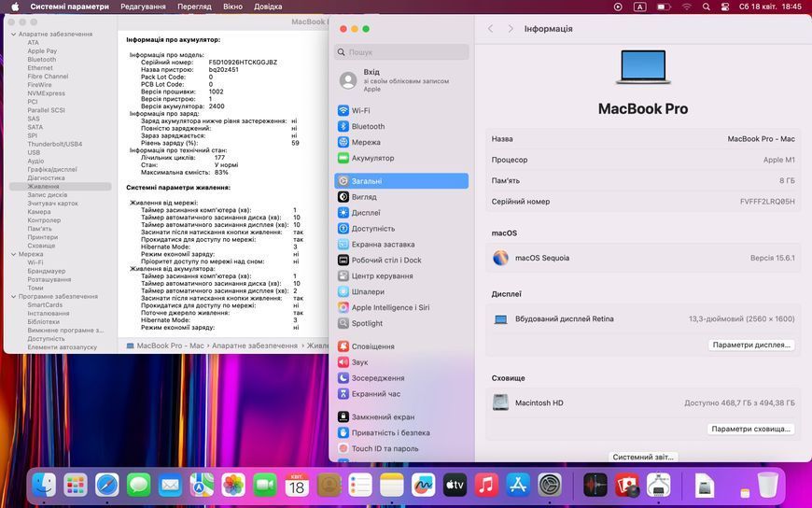This screenshot has height=508, width=812.
Task: Select Живлення in system report tree
Action: tap(60, 187)
